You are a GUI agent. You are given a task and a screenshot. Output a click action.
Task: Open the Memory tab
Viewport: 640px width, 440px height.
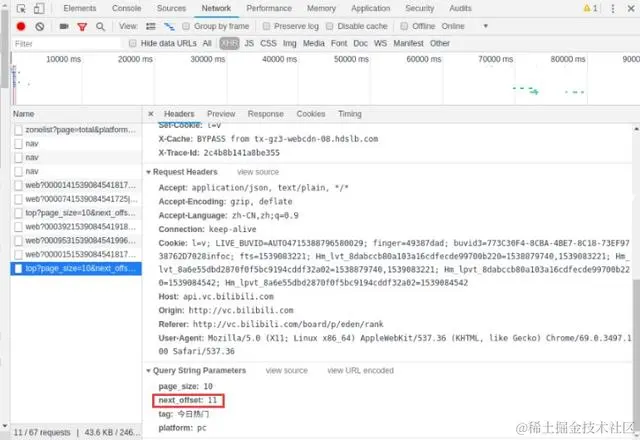[x=321, y=8]
